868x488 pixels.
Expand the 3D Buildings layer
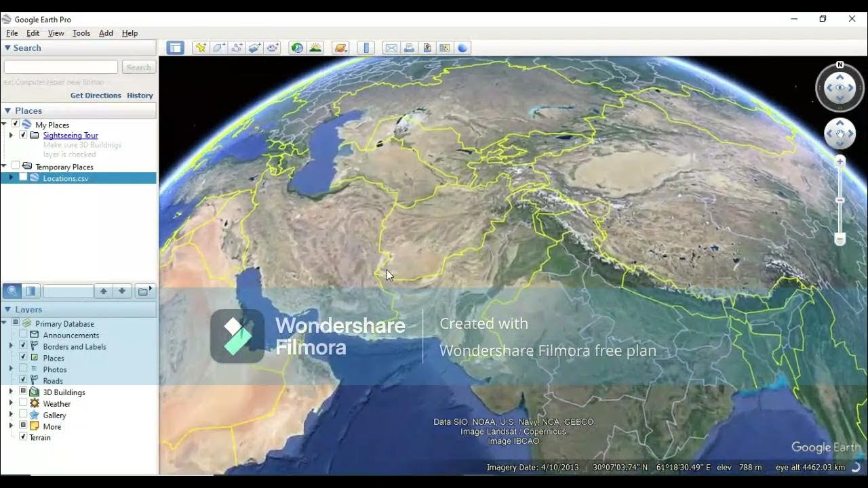(x=11, y=392)
